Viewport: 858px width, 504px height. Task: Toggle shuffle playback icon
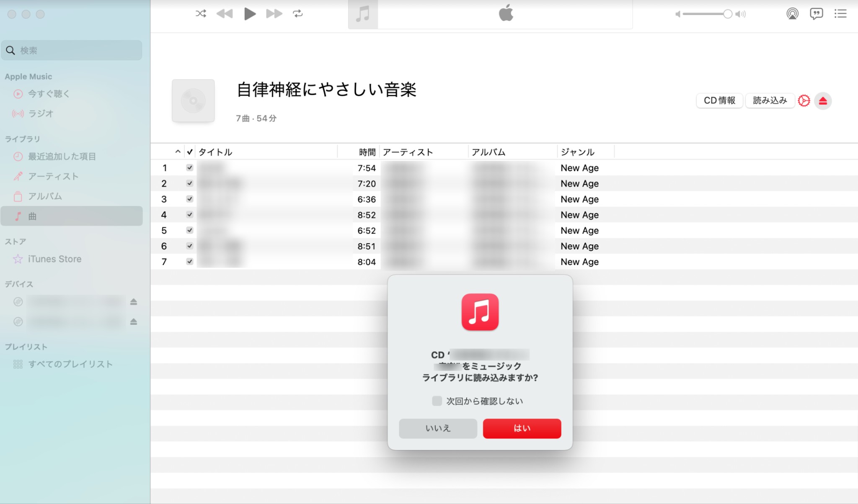pos(201,14)
